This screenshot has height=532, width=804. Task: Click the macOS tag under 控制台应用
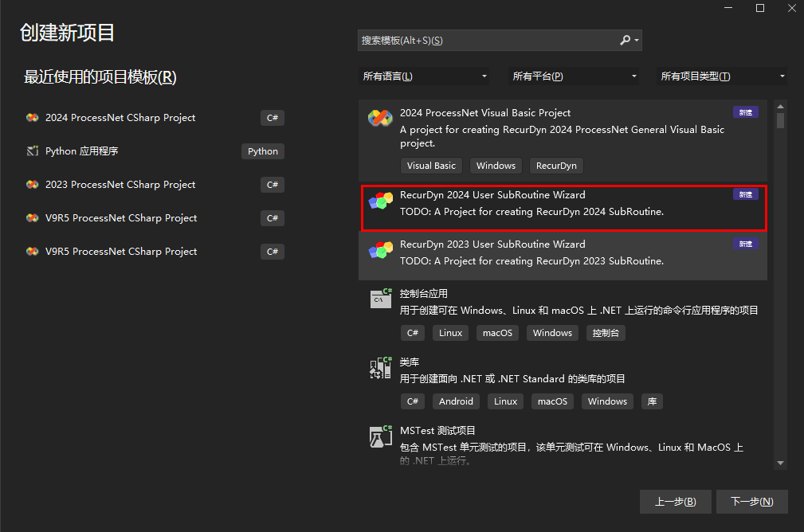coord(497,333)
